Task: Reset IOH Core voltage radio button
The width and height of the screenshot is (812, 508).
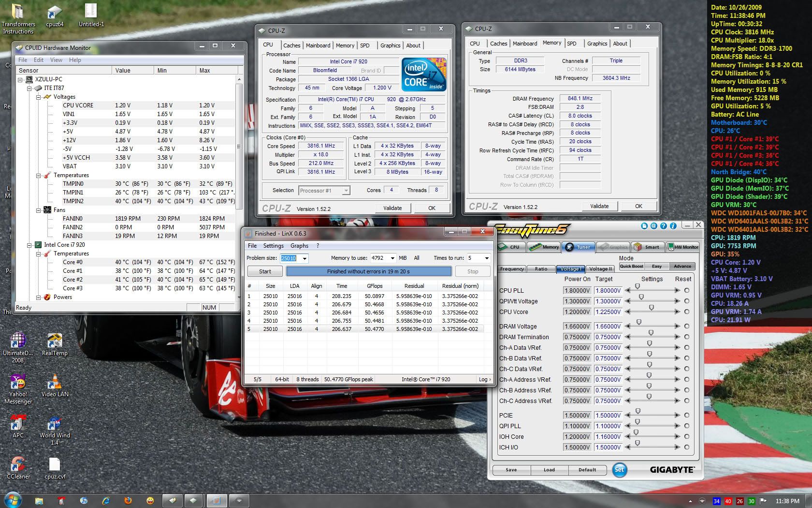Action: pyautogui.click(x=687, y=436)
